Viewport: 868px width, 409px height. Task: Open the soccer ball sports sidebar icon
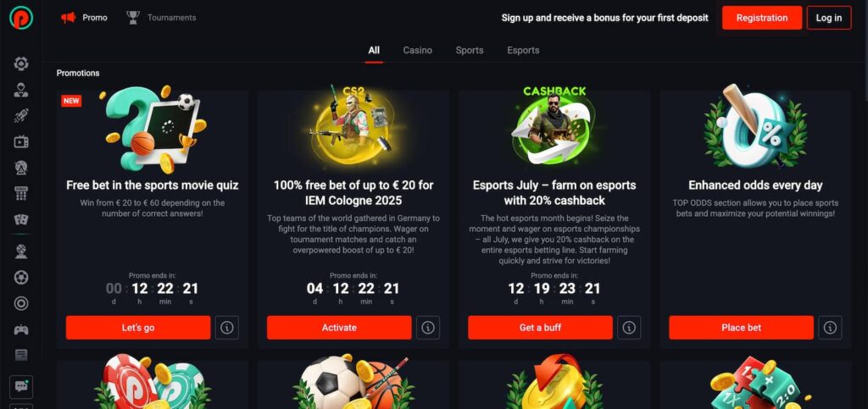(x=21, y=278)
